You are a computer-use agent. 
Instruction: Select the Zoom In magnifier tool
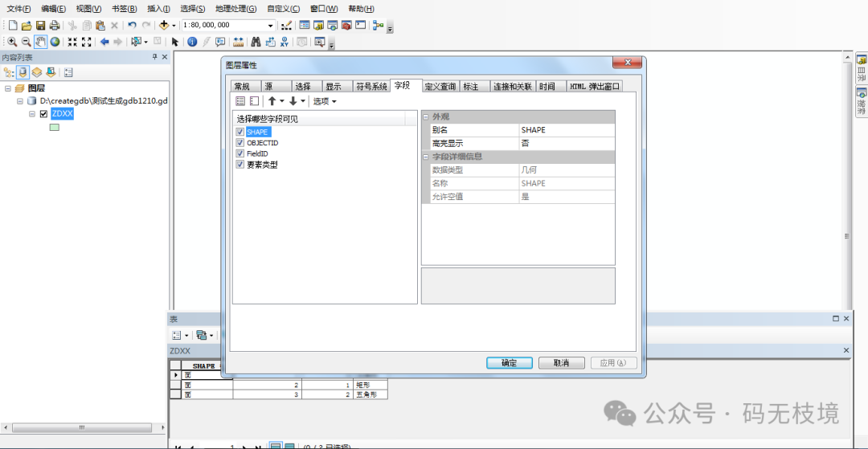tap(12, 42)
